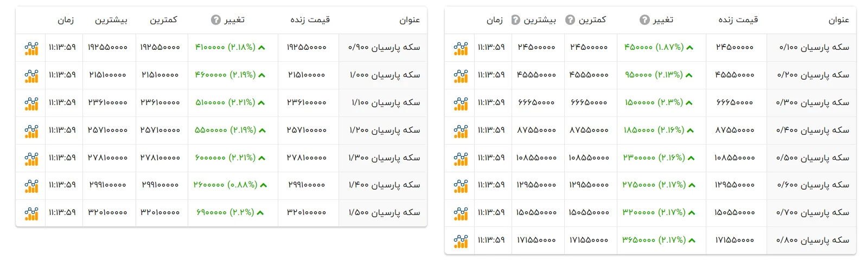Select the سکه پارسیان ۰/۶۰۰ row name
This screenshot has width=868, height=260.
[813, 185]
